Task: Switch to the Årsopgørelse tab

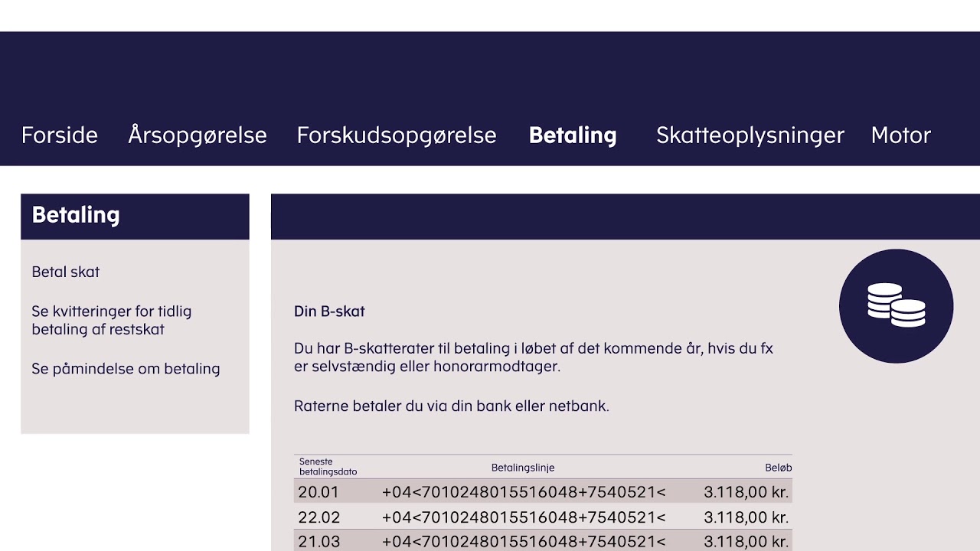Action: (x=198, y=135)
